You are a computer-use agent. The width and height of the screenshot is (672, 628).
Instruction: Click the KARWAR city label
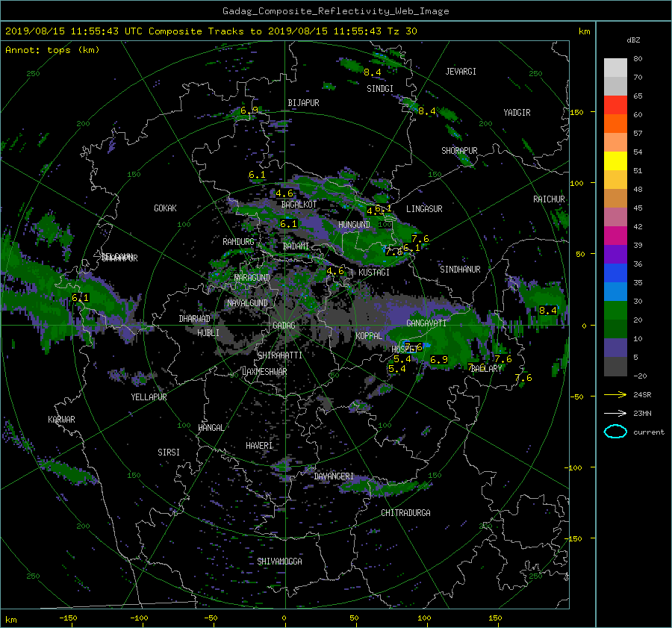(61, 420)
